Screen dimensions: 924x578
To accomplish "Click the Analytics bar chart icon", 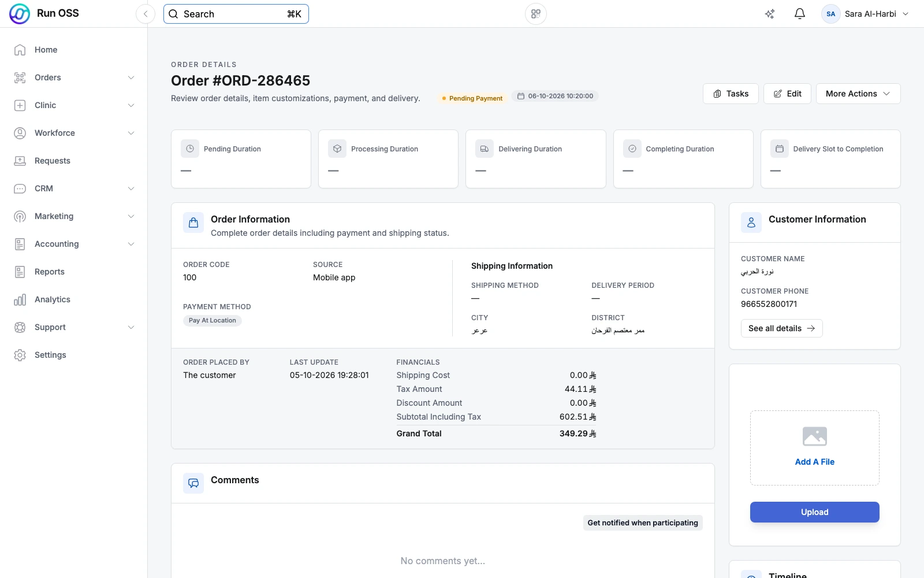I will click(20, 299).
